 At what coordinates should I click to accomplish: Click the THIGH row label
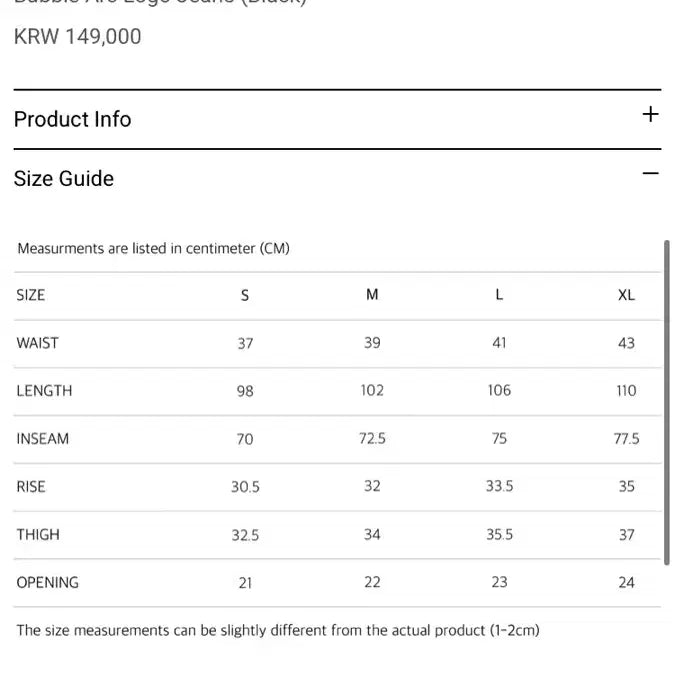(38, 535)
